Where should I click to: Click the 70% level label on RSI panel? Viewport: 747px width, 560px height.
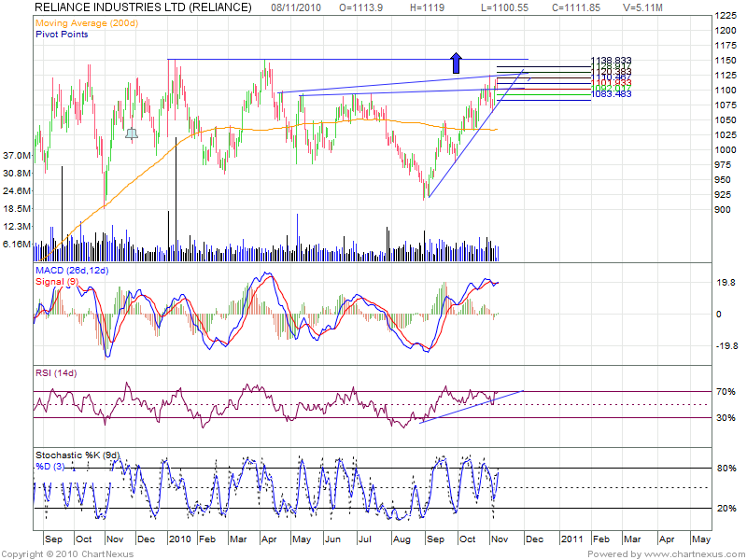click(x=725, y=391)
